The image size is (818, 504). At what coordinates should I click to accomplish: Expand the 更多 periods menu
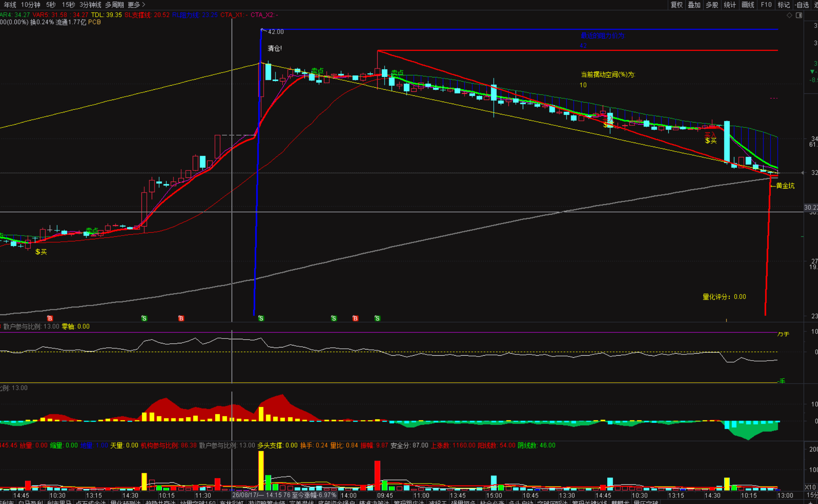point(137,5)
